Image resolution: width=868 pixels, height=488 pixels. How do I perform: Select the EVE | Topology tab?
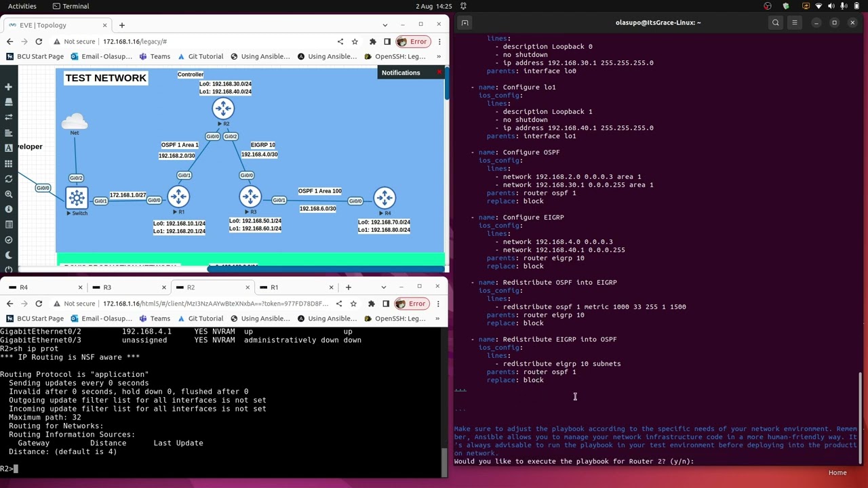click(58, 25)
